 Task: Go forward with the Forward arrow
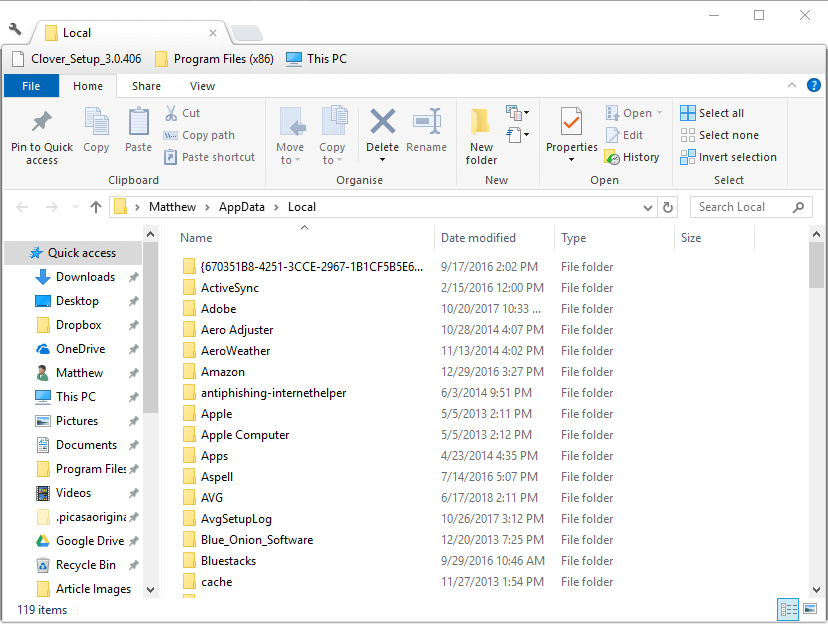(52, 207)
